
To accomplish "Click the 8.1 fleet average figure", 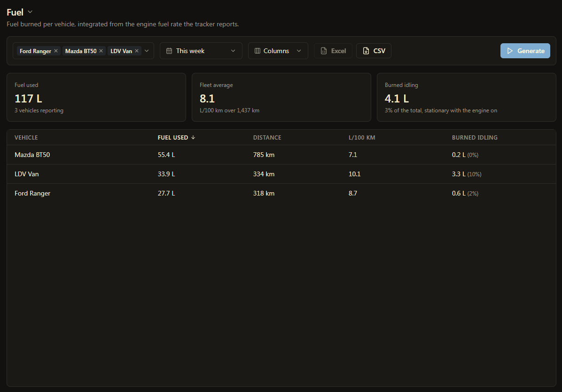I will coord(207,99).
